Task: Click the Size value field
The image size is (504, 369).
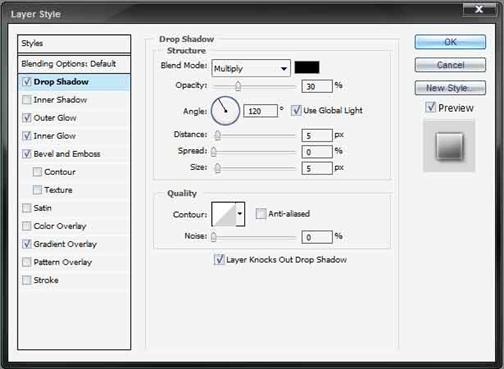Action: click(317, 168)
